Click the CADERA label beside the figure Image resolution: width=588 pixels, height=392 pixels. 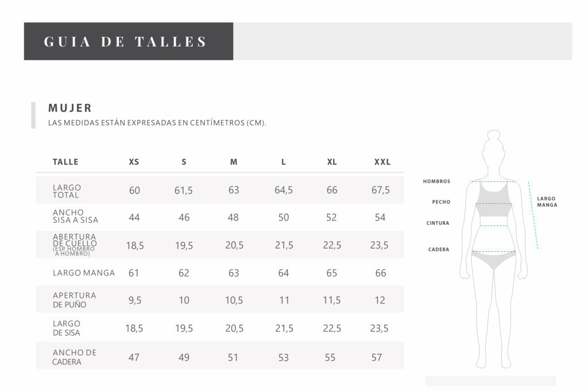(439, 250)
